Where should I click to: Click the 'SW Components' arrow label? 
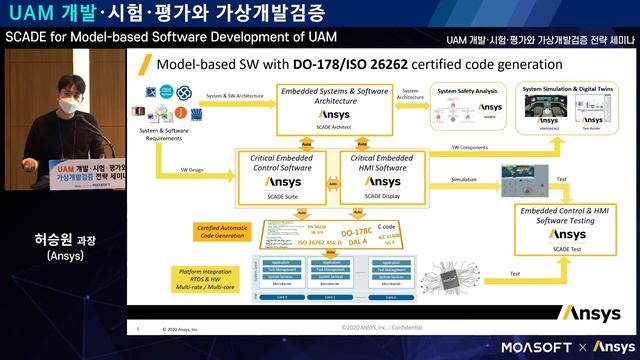coord(469,147)
